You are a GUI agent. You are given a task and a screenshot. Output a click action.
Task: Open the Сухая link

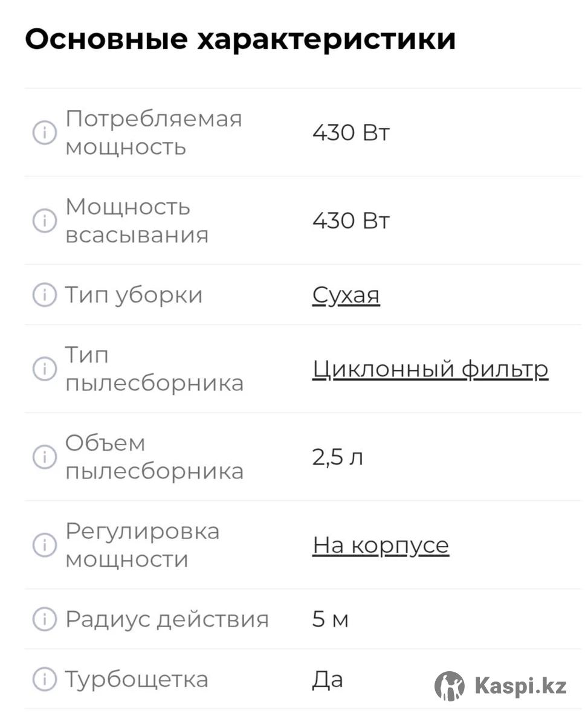pos(346,295)
